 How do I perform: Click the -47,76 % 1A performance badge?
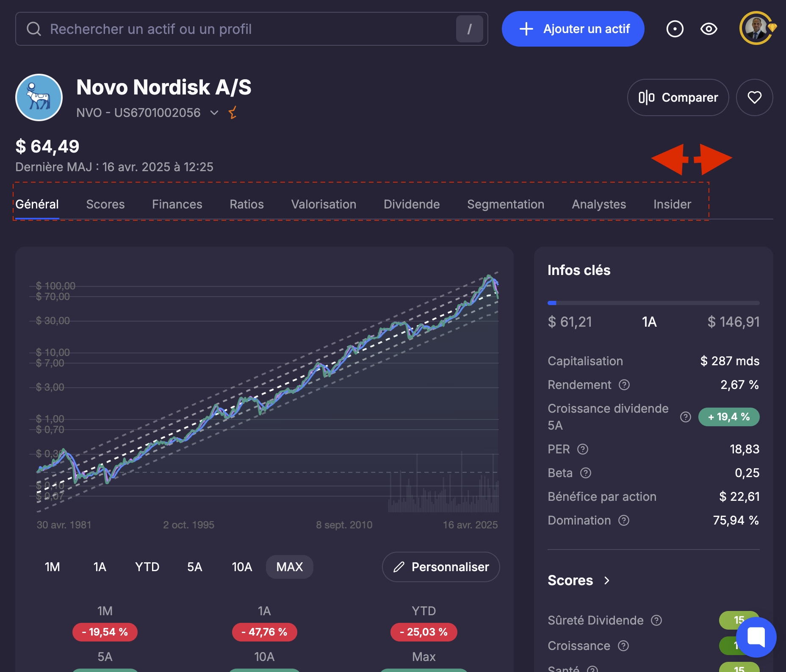(x=264, y=632)
